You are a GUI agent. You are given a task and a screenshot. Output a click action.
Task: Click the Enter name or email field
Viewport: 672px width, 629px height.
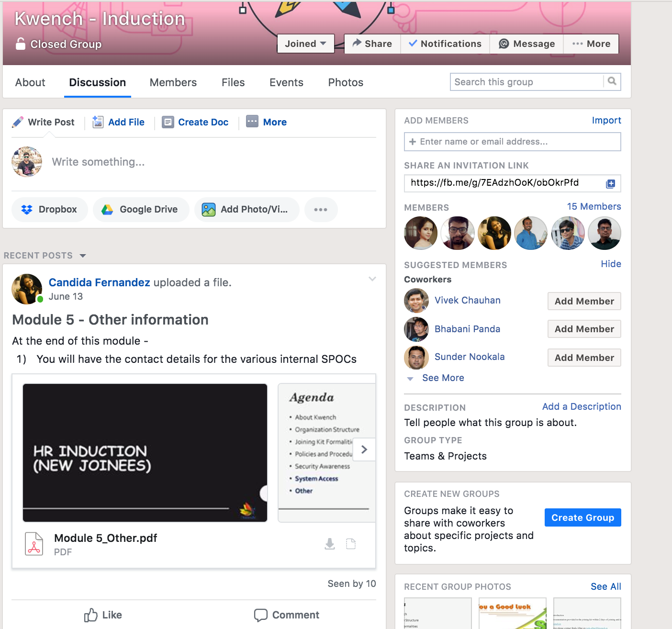(513, 142)
